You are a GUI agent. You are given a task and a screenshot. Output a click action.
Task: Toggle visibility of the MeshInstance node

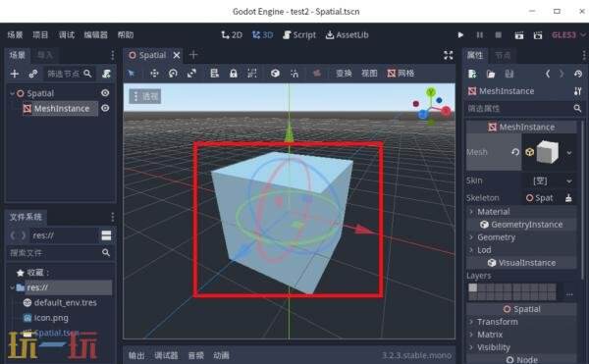(105, 109)
